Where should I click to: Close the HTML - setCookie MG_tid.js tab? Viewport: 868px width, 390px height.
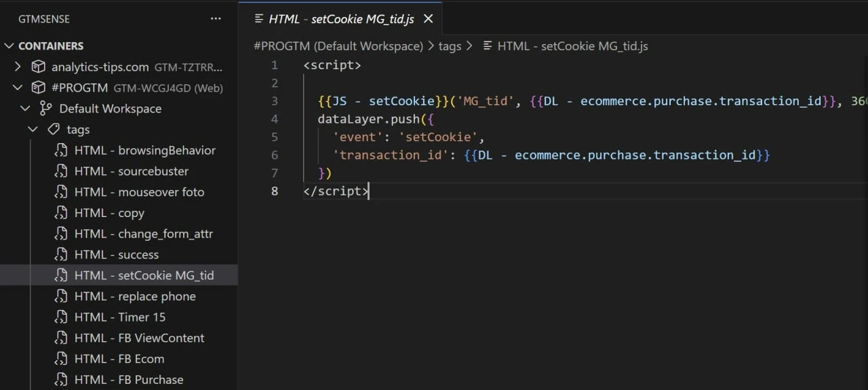[x=428, y=19]
